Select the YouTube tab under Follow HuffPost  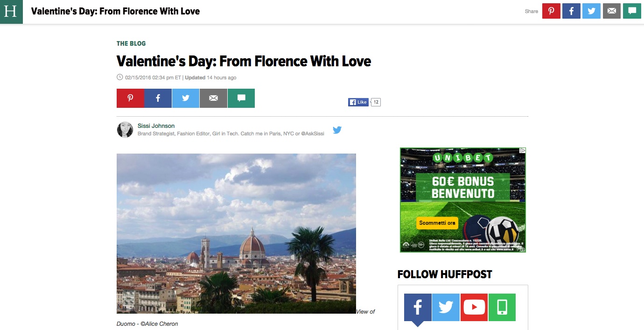point(474,307)
